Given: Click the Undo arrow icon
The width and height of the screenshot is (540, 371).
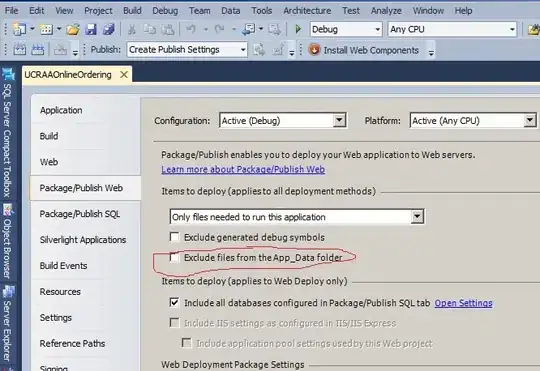Looking at the screenshot, I should click(x=191, y=30).
